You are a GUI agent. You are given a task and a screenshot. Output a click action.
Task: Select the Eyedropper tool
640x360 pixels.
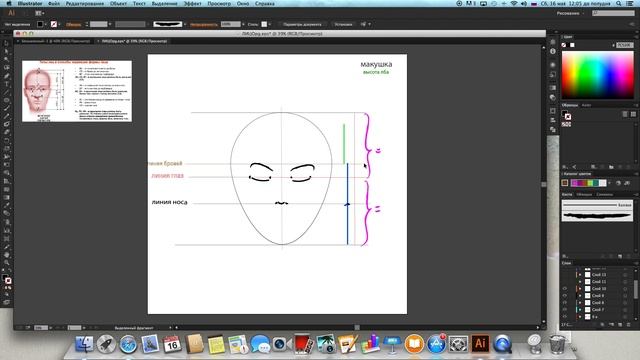point(6,205)
